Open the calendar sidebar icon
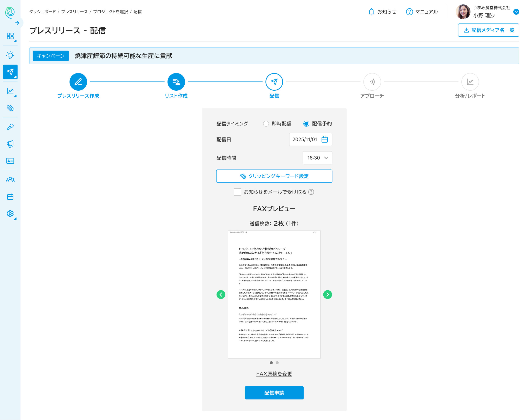This screenshot has width=528, height=420. 10,196
